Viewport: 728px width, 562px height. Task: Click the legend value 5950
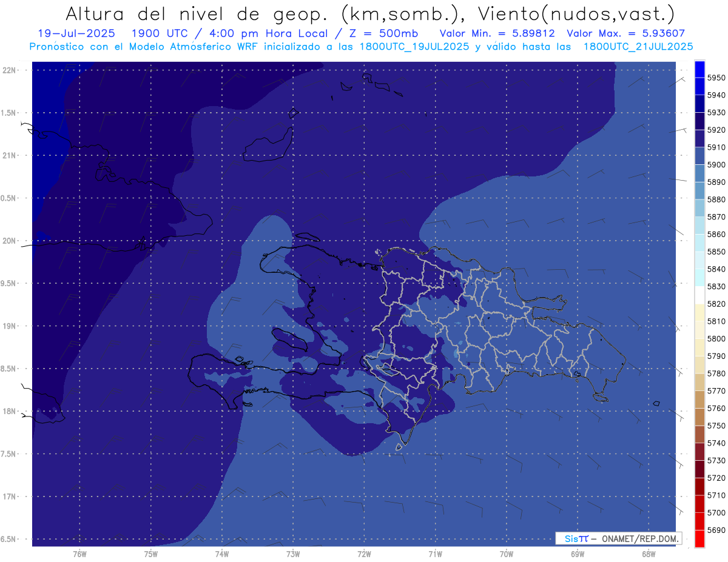point(716,78)
